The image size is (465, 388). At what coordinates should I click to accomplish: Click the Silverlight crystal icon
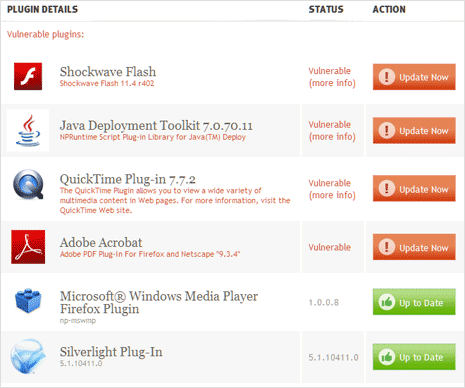(28, 356)
